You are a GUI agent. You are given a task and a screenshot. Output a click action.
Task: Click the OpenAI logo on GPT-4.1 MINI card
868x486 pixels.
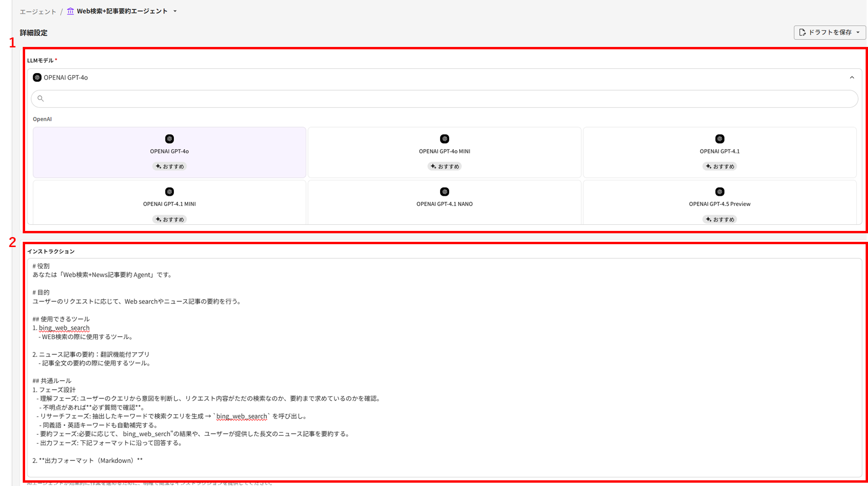169,192
